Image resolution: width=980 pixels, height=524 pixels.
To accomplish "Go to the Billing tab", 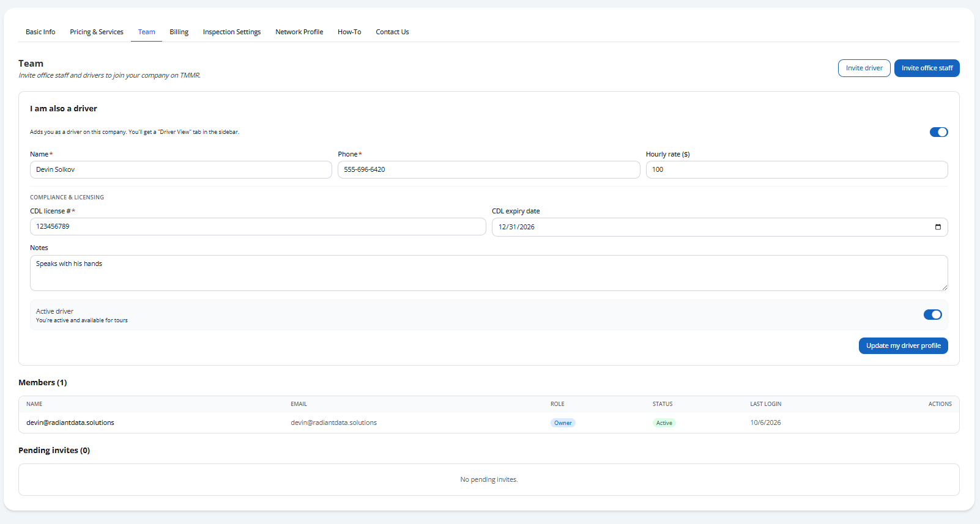I will [x=179, y=32].
